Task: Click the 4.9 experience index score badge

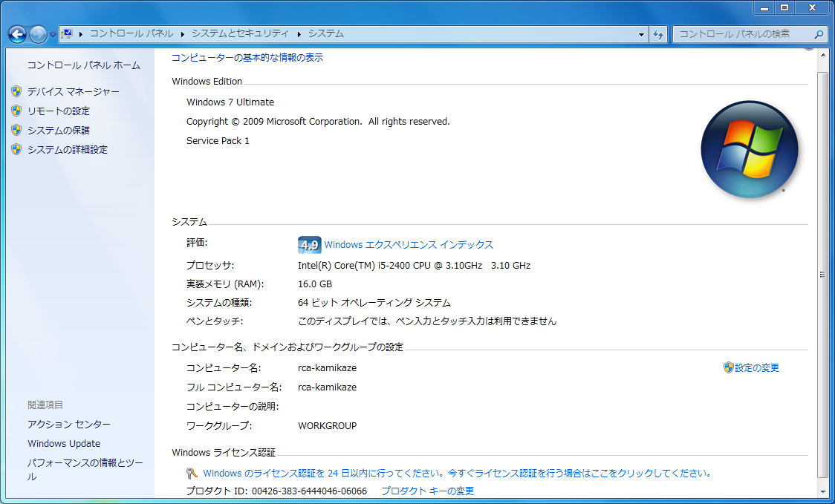Action: coord(309,245)
